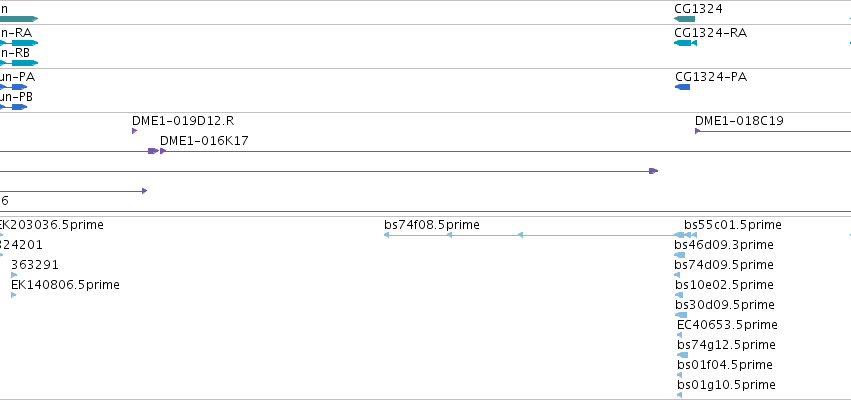
Task: Click the EC40653.5prime label
Action: click(727, 325)
